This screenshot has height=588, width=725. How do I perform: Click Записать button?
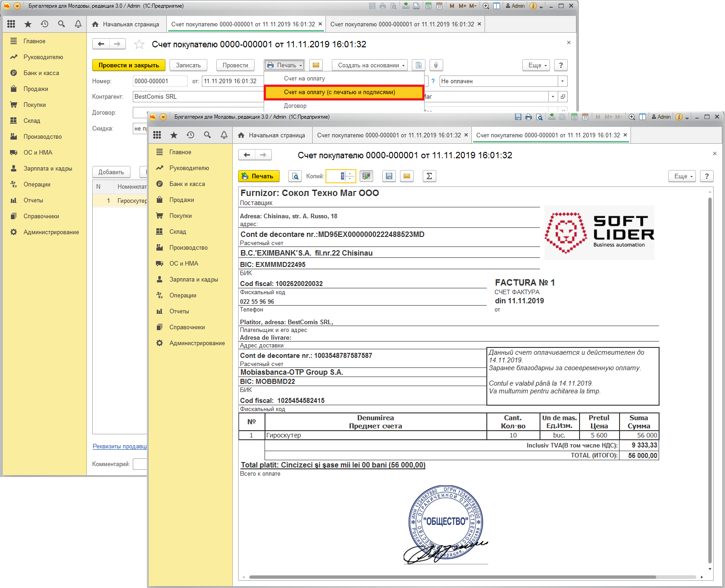189,65
